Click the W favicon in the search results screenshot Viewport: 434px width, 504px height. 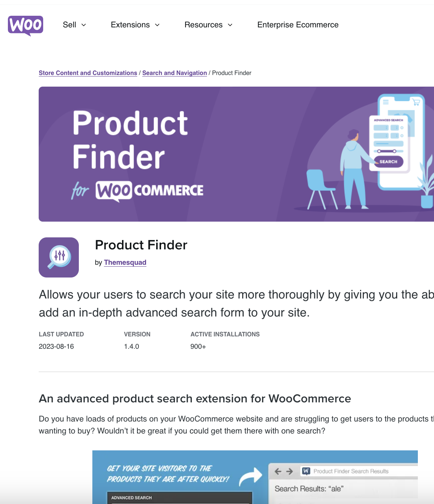click(306, 471)
